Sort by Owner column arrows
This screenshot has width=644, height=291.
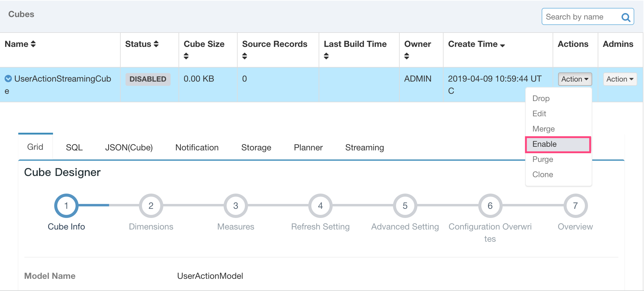(407, 56)
